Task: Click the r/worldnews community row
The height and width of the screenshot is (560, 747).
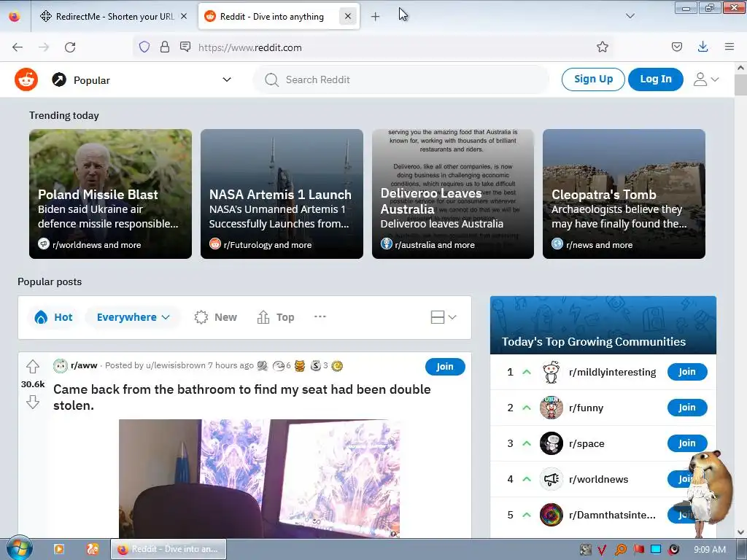Action: pos(603,479)
